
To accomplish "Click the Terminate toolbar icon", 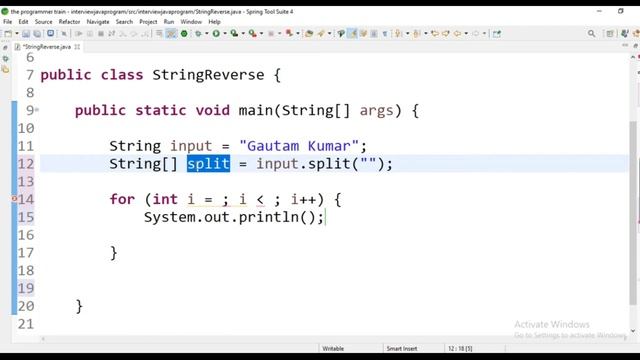I will 101,33.
